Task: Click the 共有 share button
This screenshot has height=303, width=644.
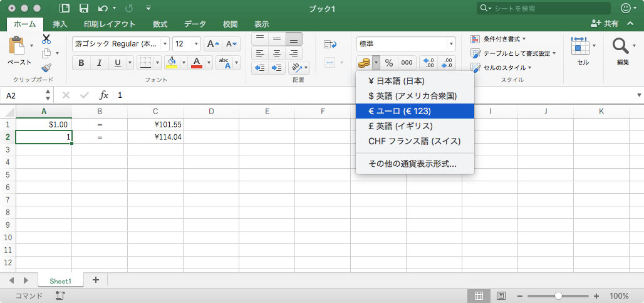Action: 604,24
